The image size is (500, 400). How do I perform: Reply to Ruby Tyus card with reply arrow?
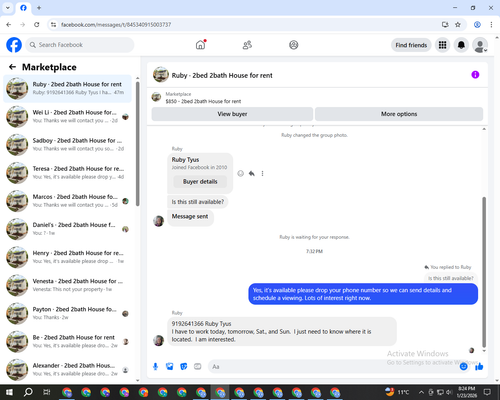coord(252,173)
